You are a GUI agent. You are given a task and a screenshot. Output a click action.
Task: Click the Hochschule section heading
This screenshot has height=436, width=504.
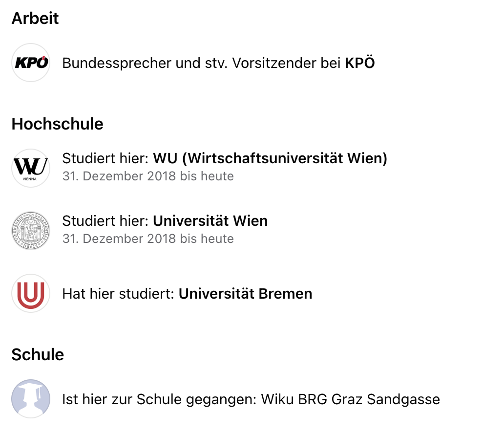57,124
